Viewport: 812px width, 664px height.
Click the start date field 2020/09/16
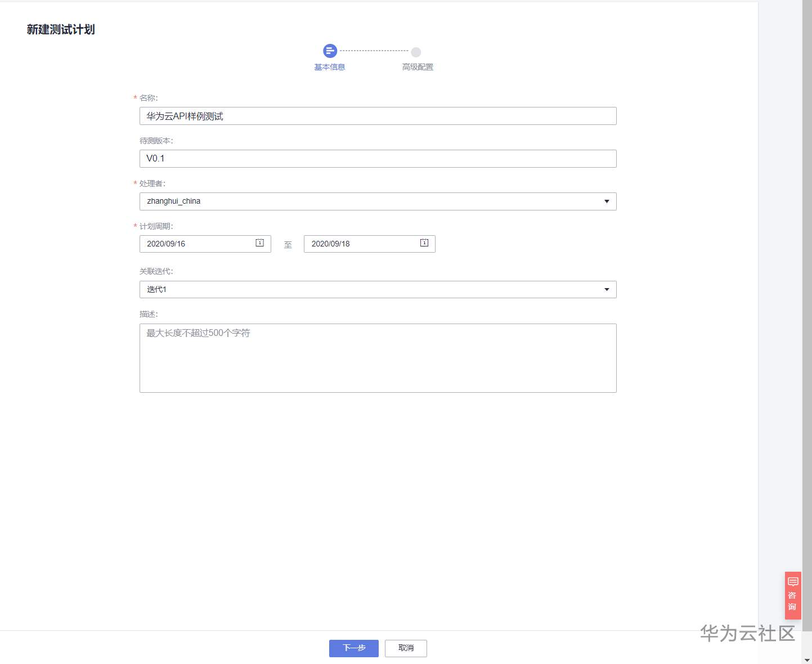(197, 244)
